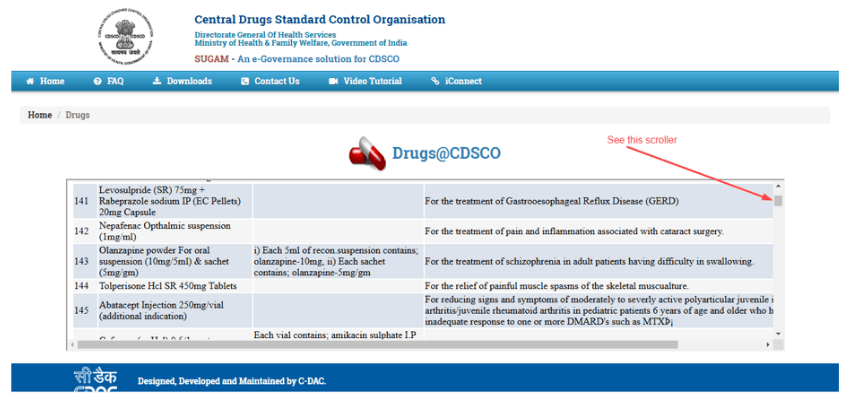Click the GERD treatment indication cell

click(x=598, y=201)
